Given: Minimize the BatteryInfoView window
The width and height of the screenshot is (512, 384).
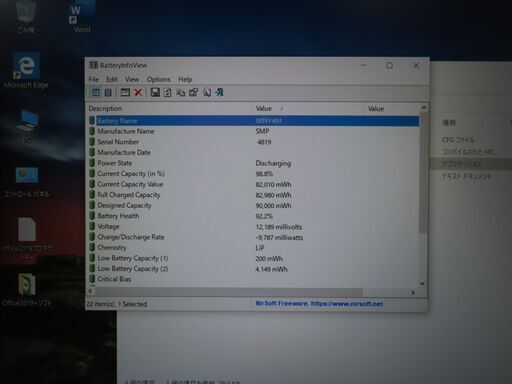Looking at the screenshot, I should (x=364, y=65).
